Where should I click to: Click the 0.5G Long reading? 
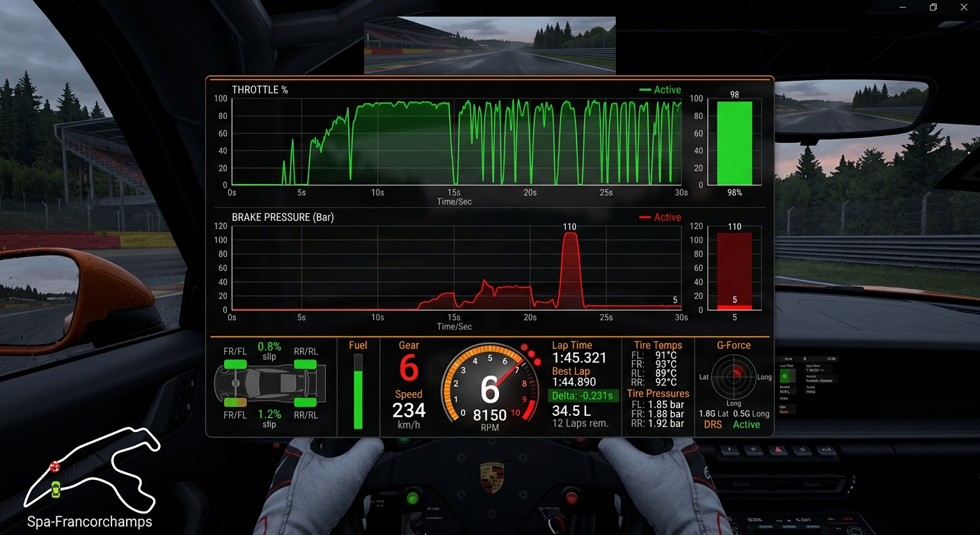click(751, 414)
